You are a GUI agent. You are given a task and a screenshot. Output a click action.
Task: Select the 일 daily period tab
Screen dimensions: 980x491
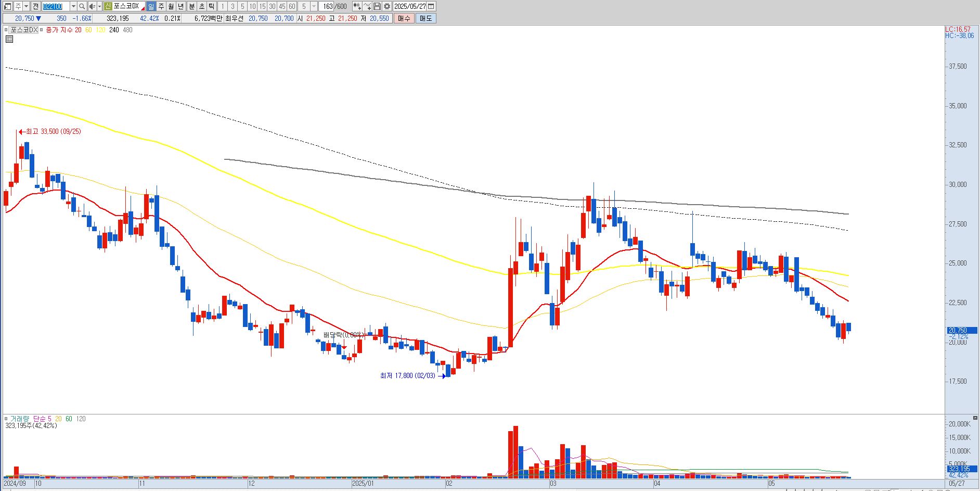pos(151,6)
